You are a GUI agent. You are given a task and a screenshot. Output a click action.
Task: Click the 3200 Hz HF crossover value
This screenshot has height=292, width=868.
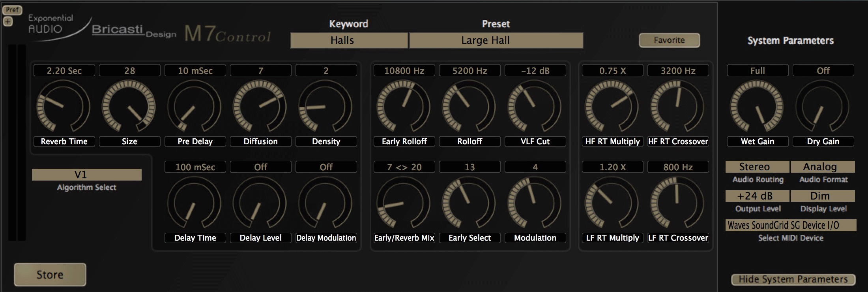678,71
